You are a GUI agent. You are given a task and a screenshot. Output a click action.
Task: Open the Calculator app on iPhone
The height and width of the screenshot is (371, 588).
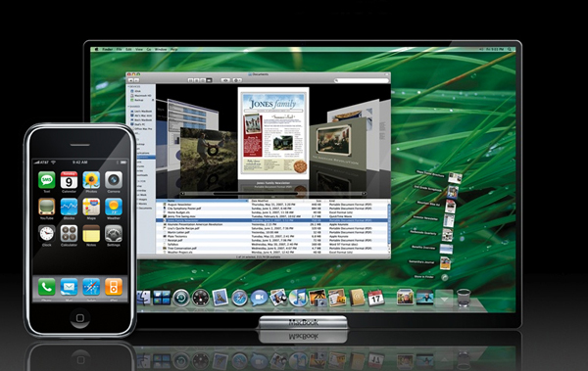pos(69,234)
